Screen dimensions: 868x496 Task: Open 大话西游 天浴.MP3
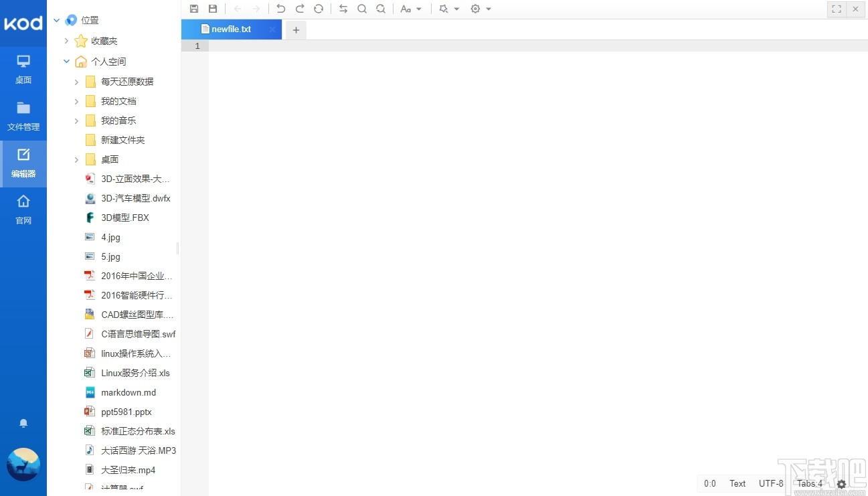point(139,450)
